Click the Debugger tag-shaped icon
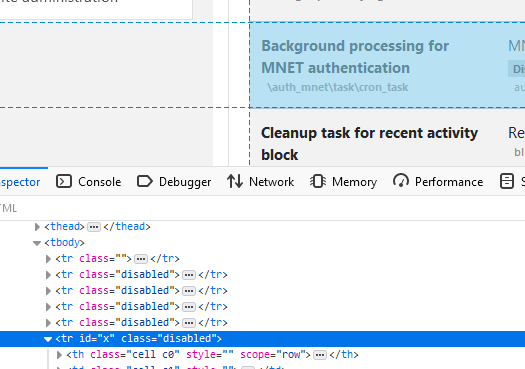525x369 pixels. 145,181
